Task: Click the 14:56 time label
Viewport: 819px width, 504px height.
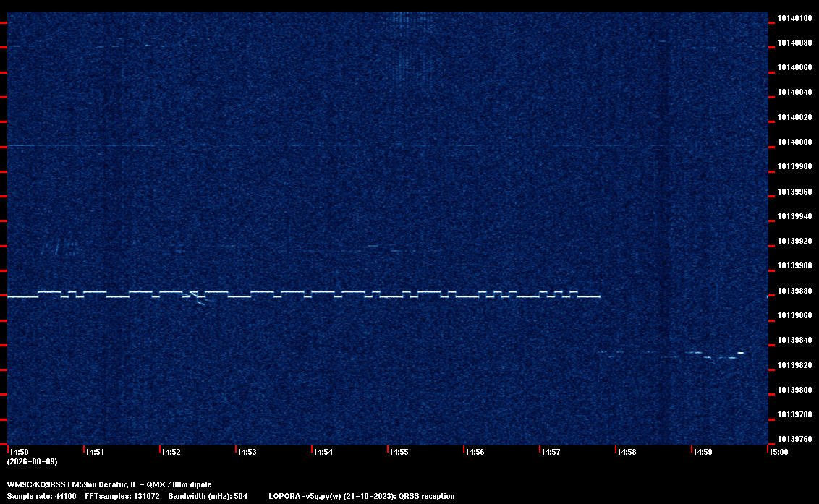Action: point(475,452)
